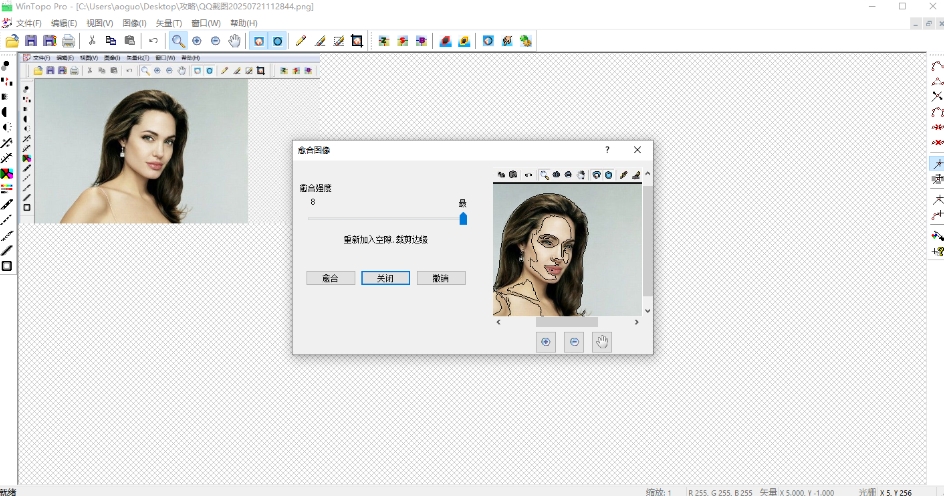Image resolution: width=944 pixels, height=496 pixels.
Task: Click the Pencil icon in main toolbar
Action: [x=302, y=41]
